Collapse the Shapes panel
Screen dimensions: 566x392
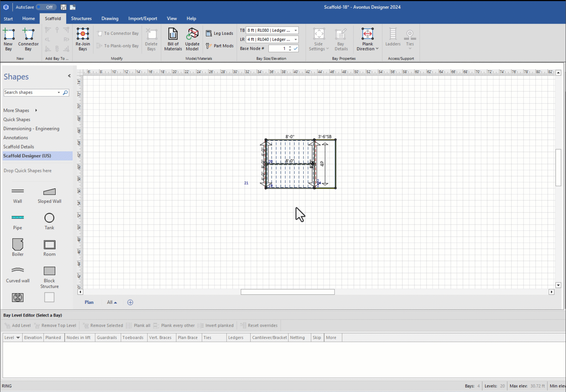coord(69,76)
